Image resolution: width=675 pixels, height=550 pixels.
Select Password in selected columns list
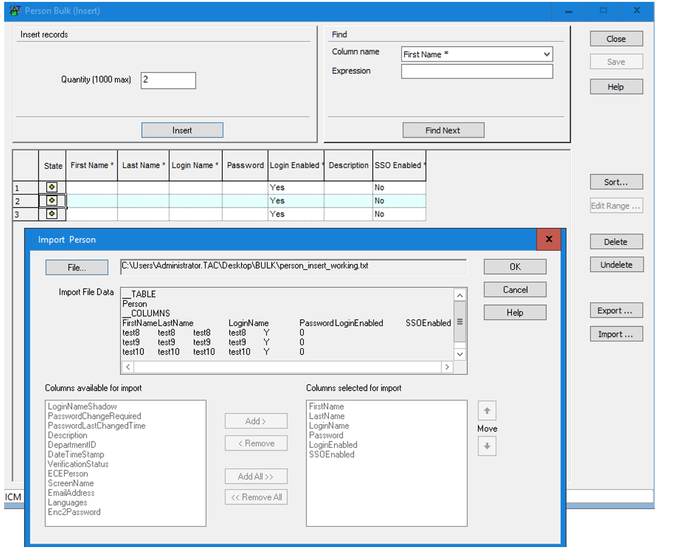326,435
